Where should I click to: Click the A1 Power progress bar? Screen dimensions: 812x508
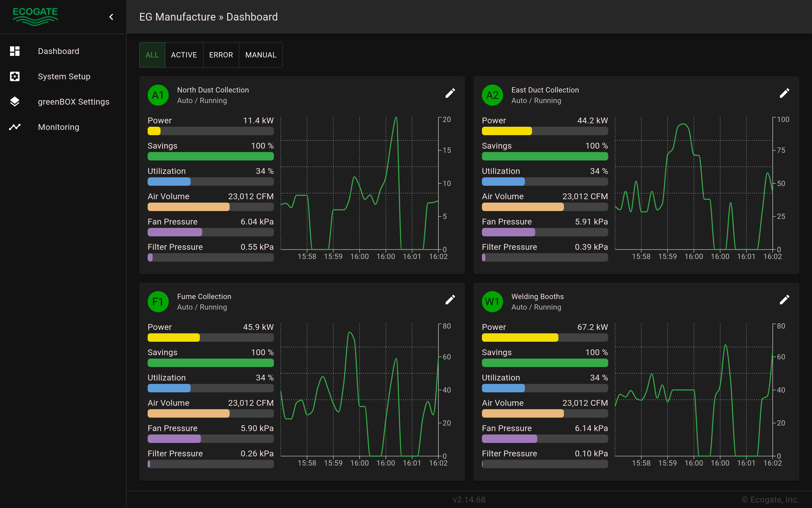pyautogui.click(x=211, y=131)
